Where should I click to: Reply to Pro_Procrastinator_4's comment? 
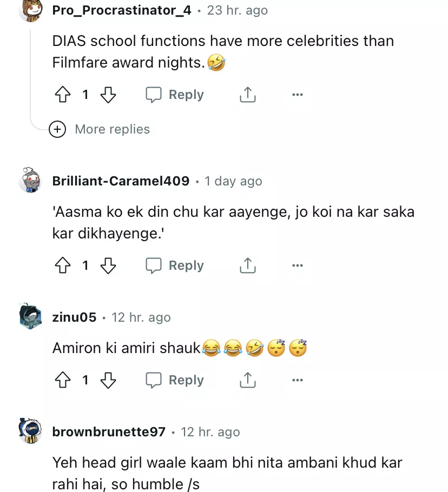point(175,95)
